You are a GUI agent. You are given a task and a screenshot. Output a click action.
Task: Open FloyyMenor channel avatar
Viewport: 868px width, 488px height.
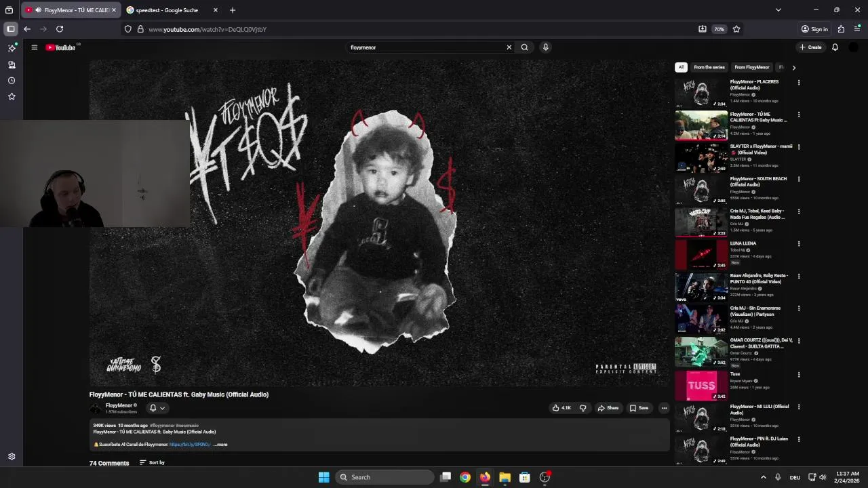click(x=96, y=408)
